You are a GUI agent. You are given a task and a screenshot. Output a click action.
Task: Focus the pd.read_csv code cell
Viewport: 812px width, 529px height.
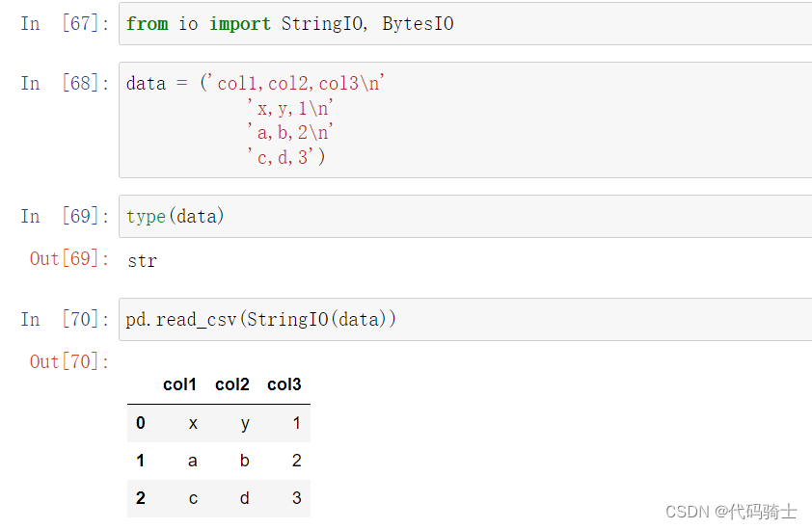(x=465, y=319)
